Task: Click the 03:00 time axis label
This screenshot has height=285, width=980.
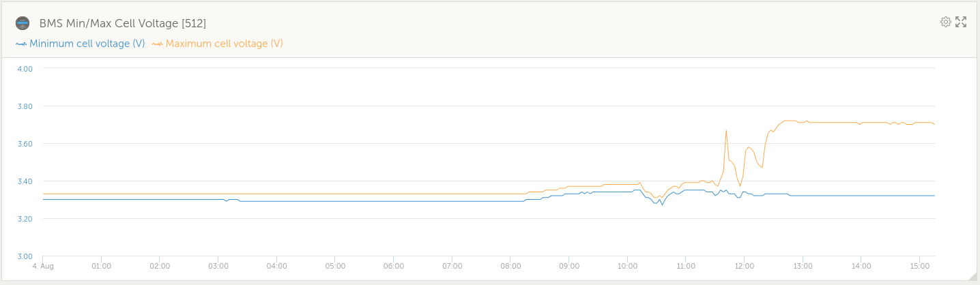Action: [218, 266]
